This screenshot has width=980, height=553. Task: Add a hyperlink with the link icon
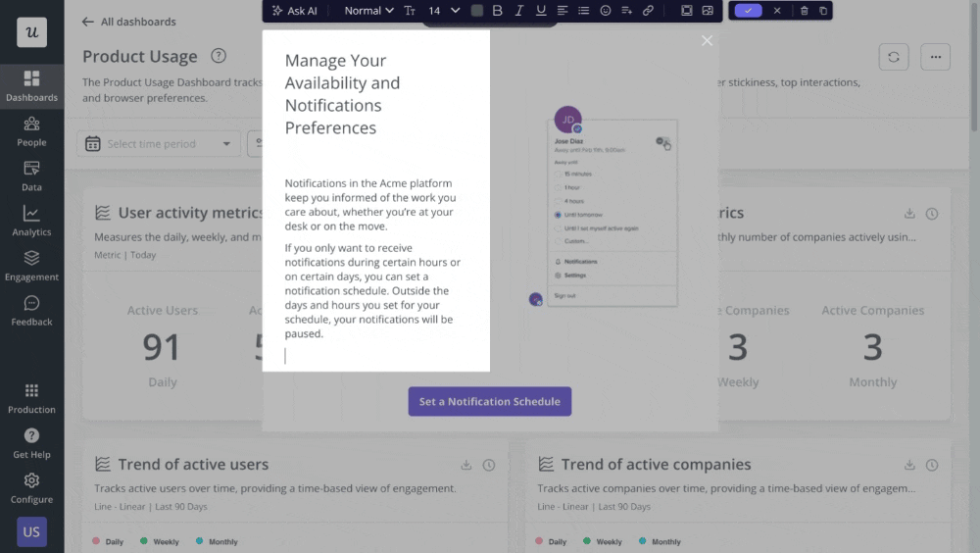[x=648, y=11]
